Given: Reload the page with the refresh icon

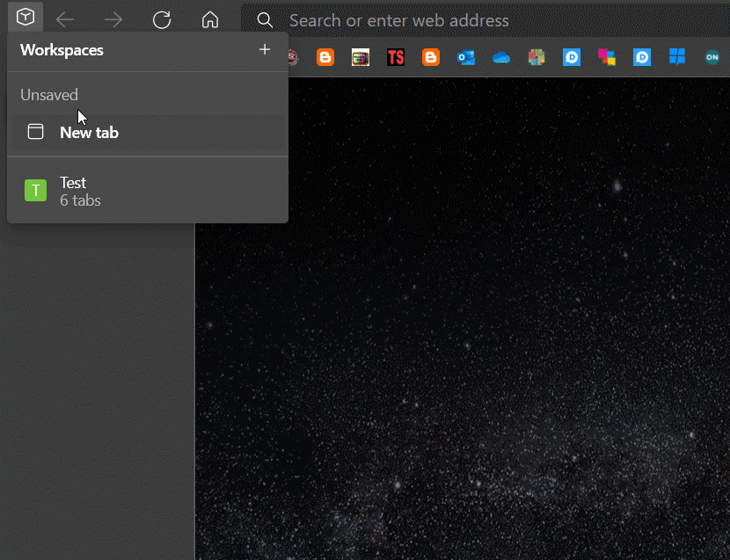Looking at the screenshot, I should (x=162, y=19).
